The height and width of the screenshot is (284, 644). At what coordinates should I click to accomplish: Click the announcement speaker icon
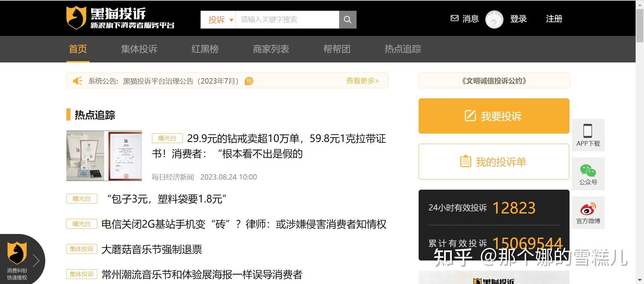tap(77, 81)
